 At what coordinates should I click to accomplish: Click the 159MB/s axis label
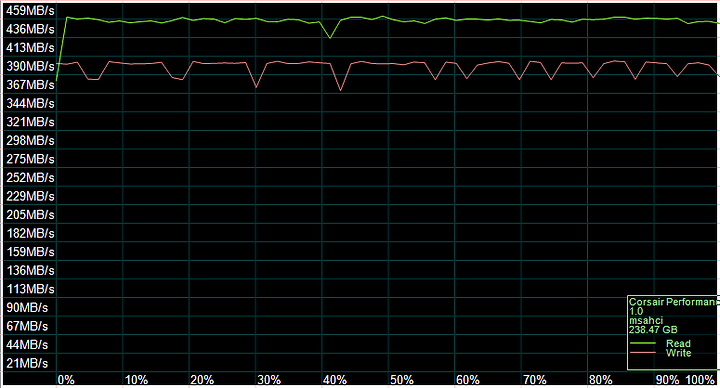30,252
